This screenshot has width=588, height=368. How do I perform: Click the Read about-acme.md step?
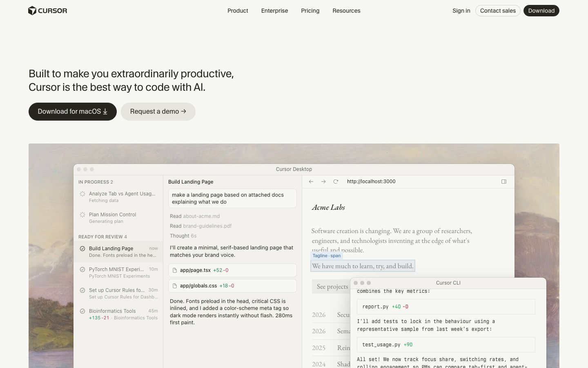(195, 216)
